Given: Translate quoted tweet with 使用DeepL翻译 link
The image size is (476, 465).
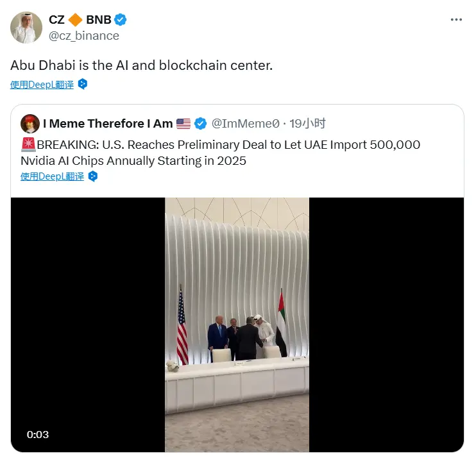Looking at the screenshot, I should [52, 176].
